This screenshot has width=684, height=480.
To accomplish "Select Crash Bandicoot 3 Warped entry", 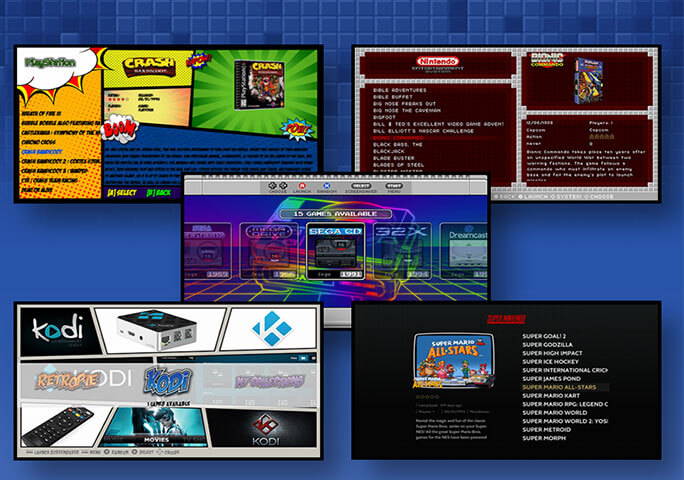I will click(x=55, y=171).
